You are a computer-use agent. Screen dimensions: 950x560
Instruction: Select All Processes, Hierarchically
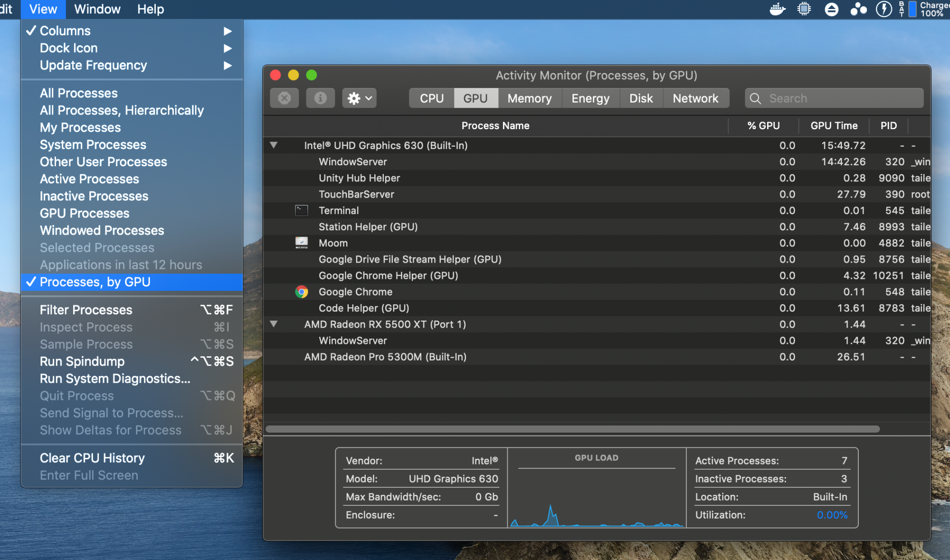pyautogui.click(x=132, y=110)
